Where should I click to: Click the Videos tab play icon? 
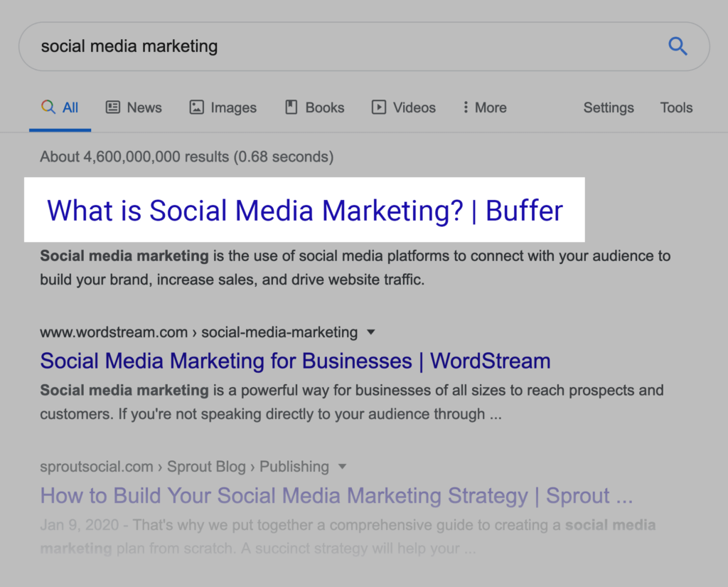click(x=379, y=107)
